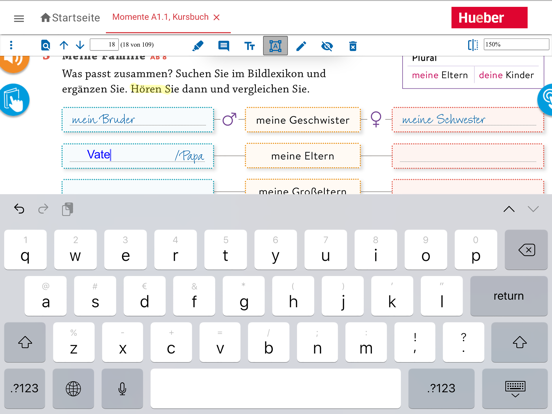552x414 pixels.
Task: Click the trash delete icon
Action: point(353,46)
